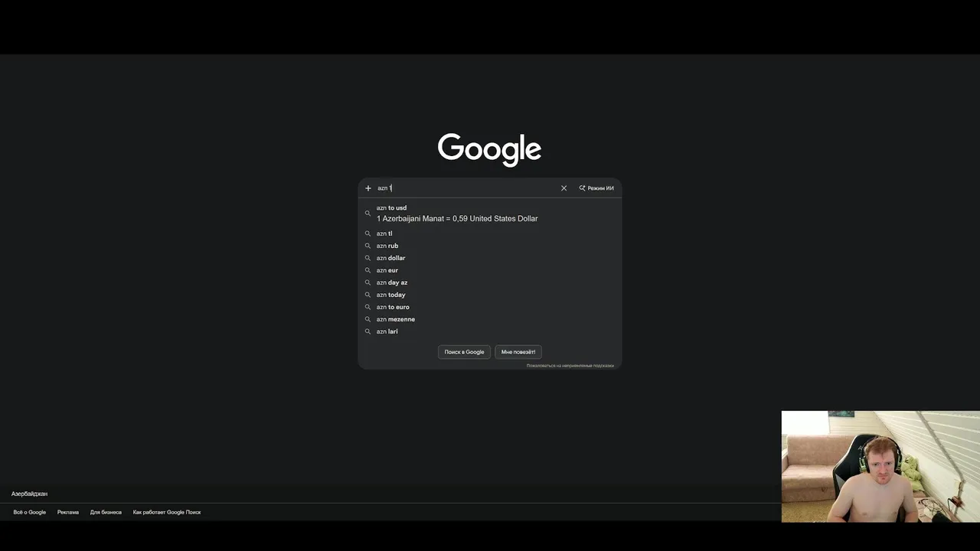Screen dimensions: 980x551
Task: Open the 'Реклама' footer link
Action: (x=68, y=512)
